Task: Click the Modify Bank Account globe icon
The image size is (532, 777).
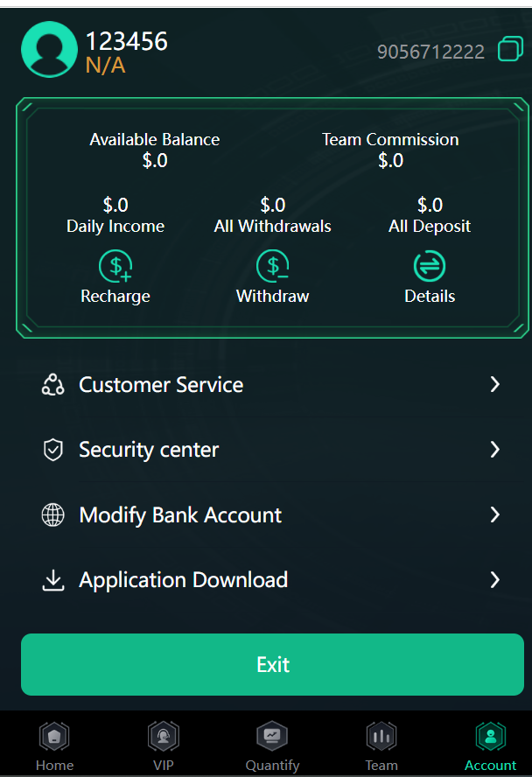Action: click(x=53, y=515)
